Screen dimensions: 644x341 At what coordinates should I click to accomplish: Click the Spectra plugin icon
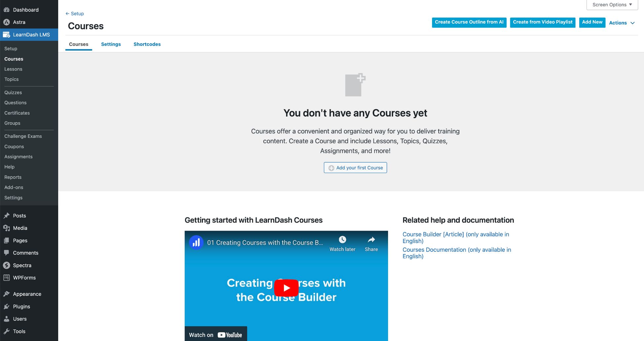(x=7, y=265)
